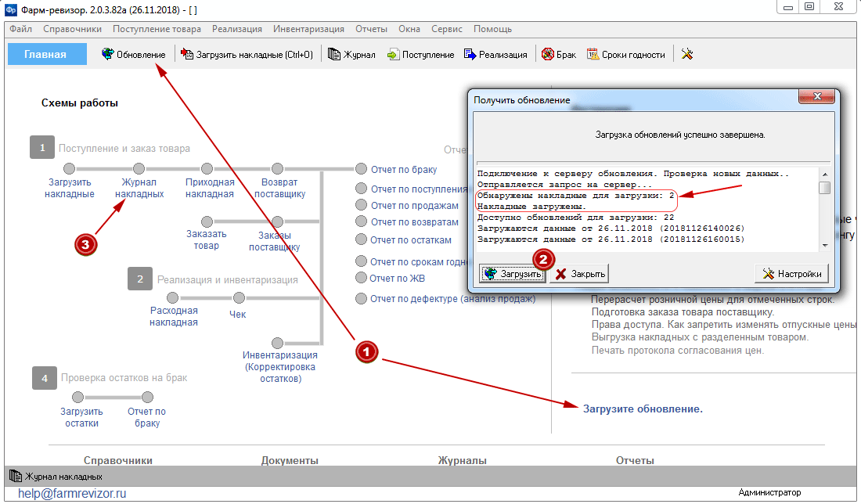Open the Заказы поставщику workflow link
Viewport: 861px width, 504px height.
(275, 241)
